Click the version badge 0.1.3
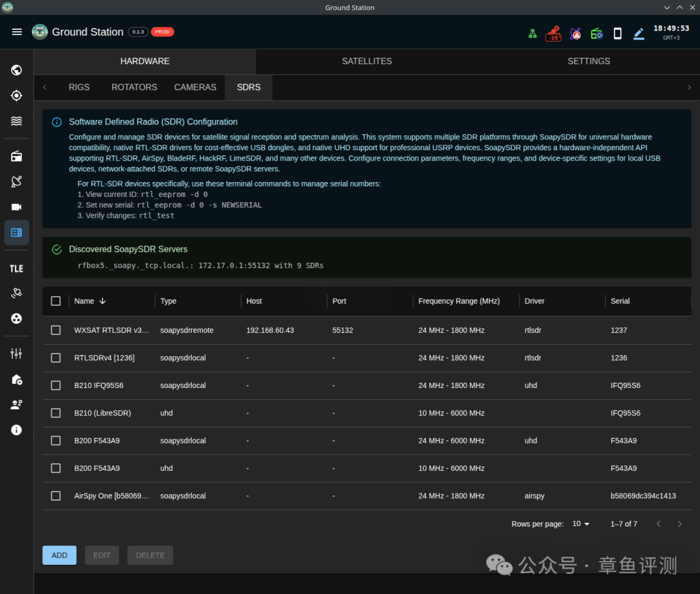The image size is (700, 594). [138, 32]
